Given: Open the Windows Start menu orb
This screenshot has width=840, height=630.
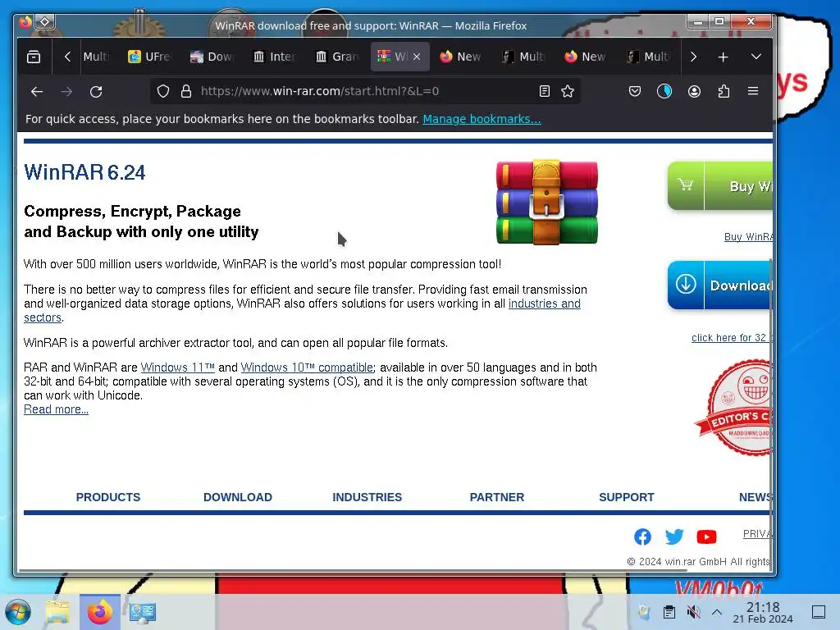Looking at the screenshot, I should tap(18, 612).
